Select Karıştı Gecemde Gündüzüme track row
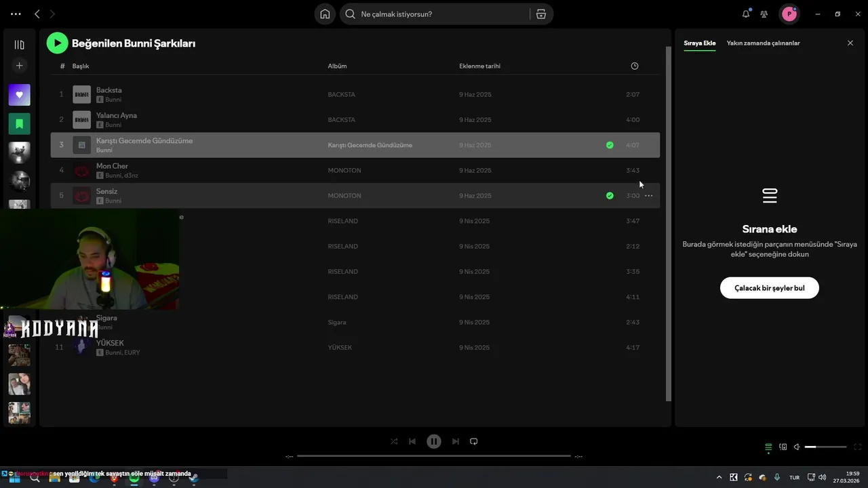This screenshot has height=488, width=868. pos(355,145)
